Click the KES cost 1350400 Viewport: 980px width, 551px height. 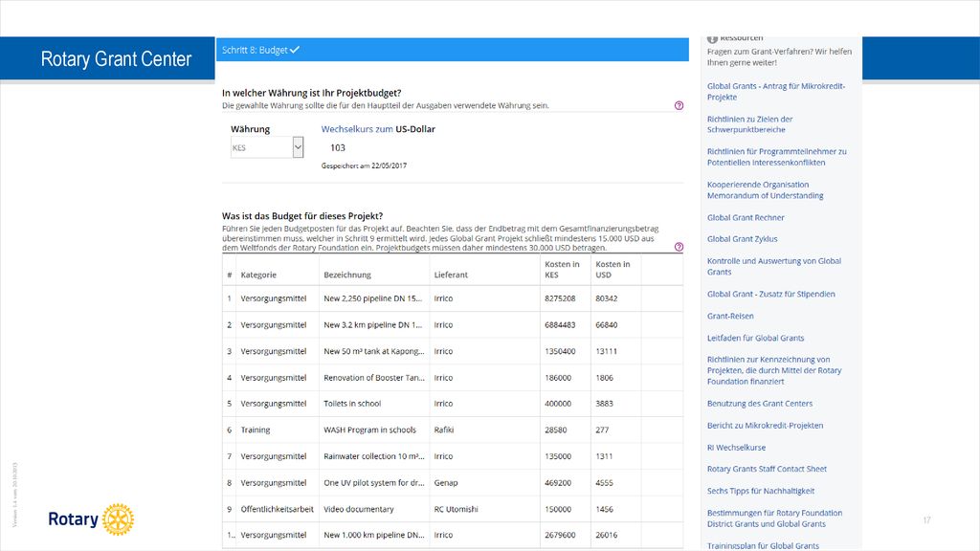560,351
